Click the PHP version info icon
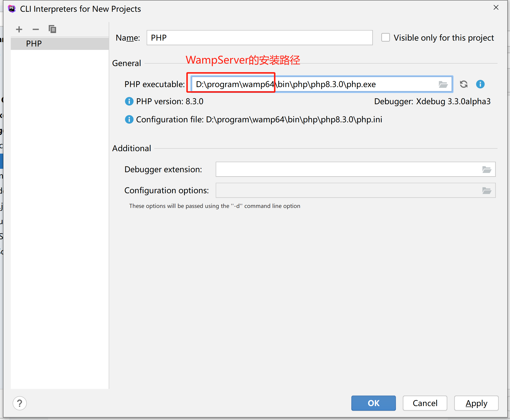510x420 pixels. (x=129, y=101)
